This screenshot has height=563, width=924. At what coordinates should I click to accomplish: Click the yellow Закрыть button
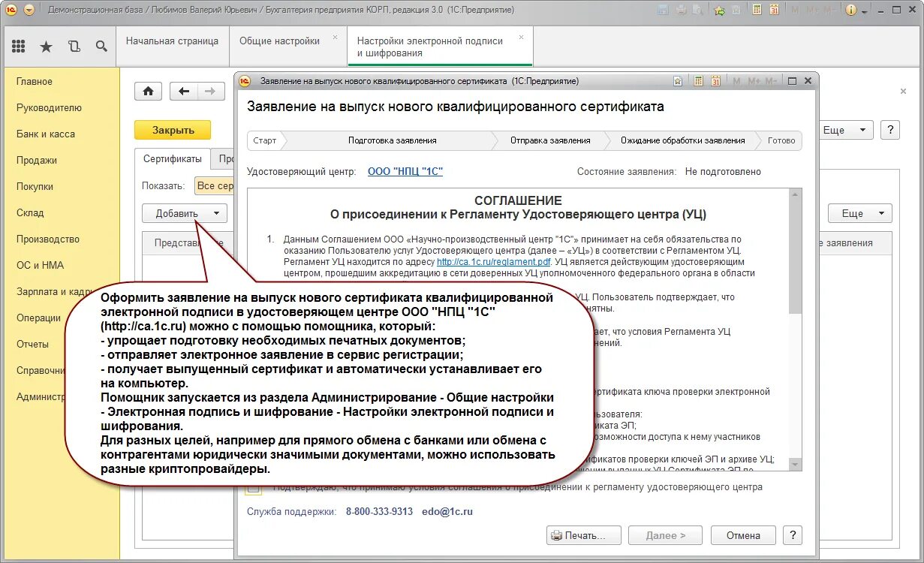pyautogui.click(x=173, y=130)
